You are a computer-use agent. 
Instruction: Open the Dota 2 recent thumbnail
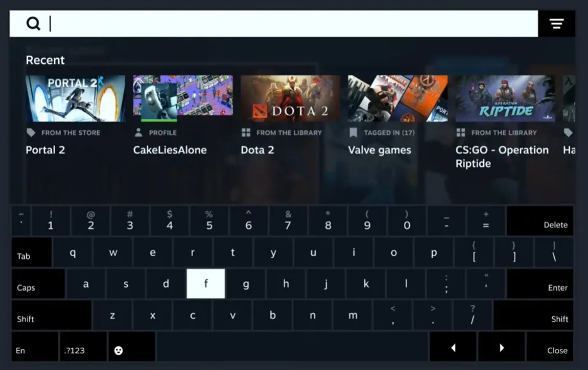(291, 98)
